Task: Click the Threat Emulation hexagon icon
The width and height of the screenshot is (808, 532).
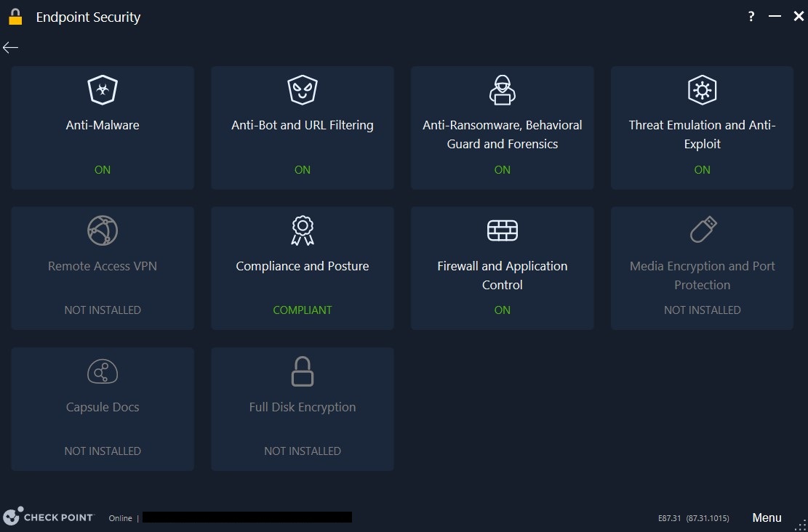Action: tap(702, 90)
